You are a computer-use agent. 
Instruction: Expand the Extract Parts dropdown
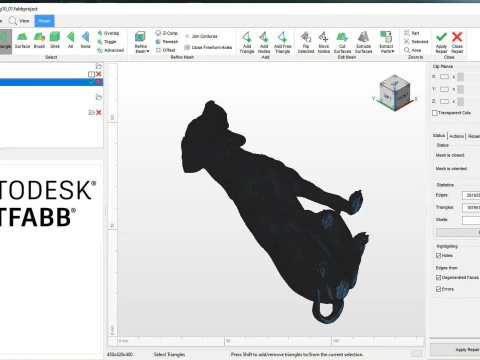tap(387, 42)
